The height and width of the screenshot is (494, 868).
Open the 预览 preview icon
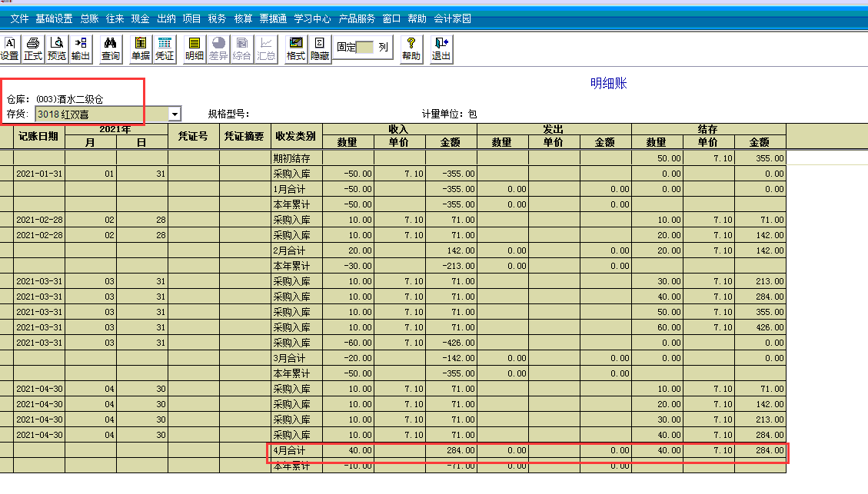(x=56, y=49)
